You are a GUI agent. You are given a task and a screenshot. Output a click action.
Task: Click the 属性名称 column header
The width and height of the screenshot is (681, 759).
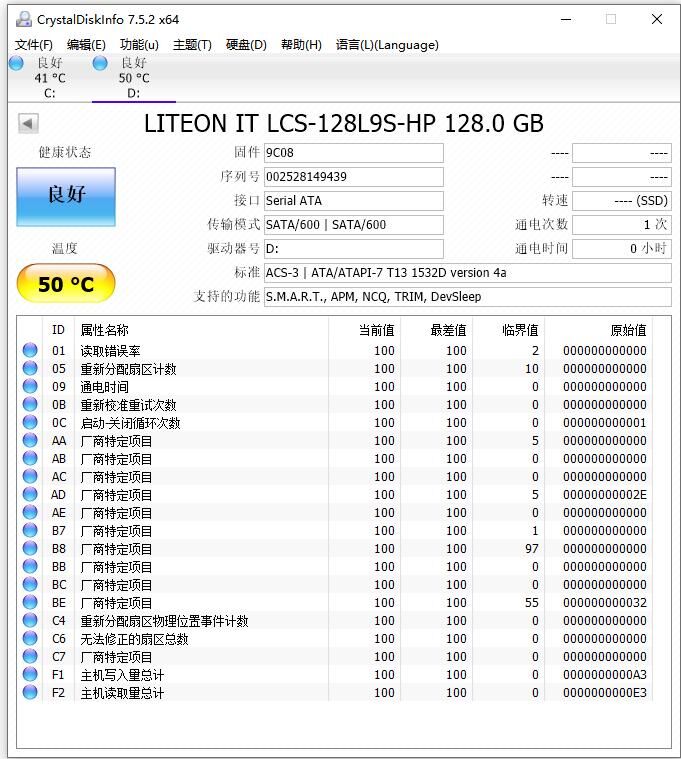[x=201, y=330]
